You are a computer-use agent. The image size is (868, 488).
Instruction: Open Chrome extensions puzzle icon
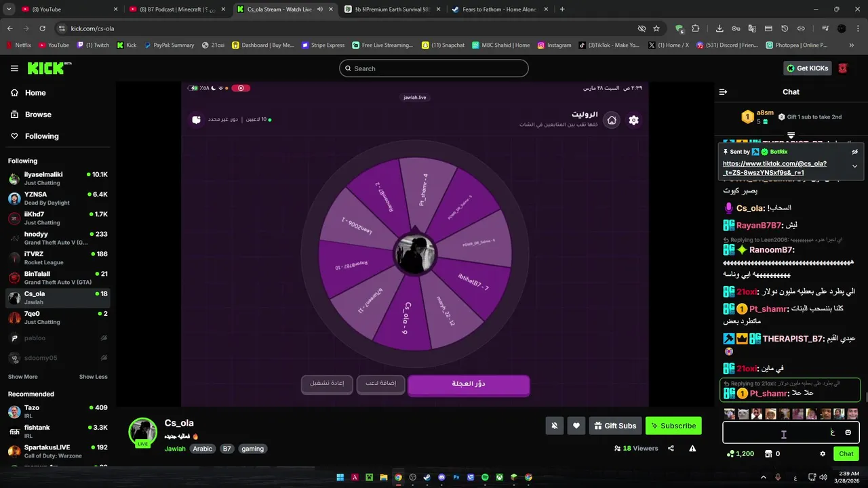tap(696, 28)
